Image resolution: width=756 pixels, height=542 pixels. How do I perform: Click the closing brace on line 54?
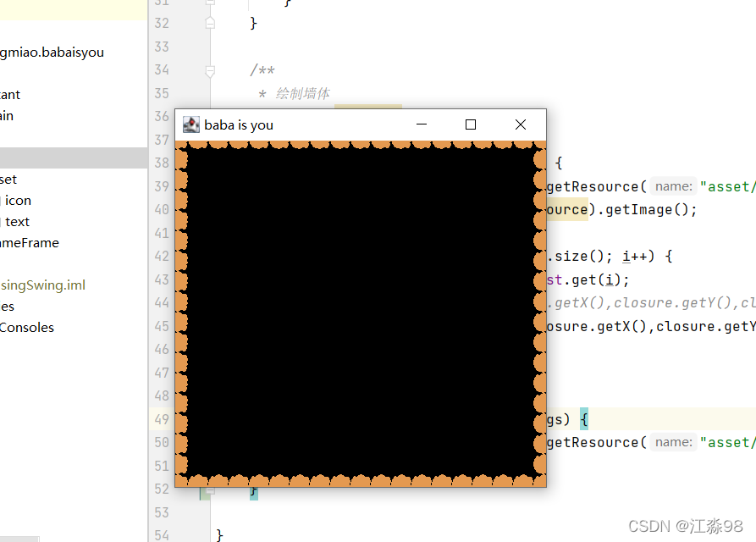click(x=219, y=535)
